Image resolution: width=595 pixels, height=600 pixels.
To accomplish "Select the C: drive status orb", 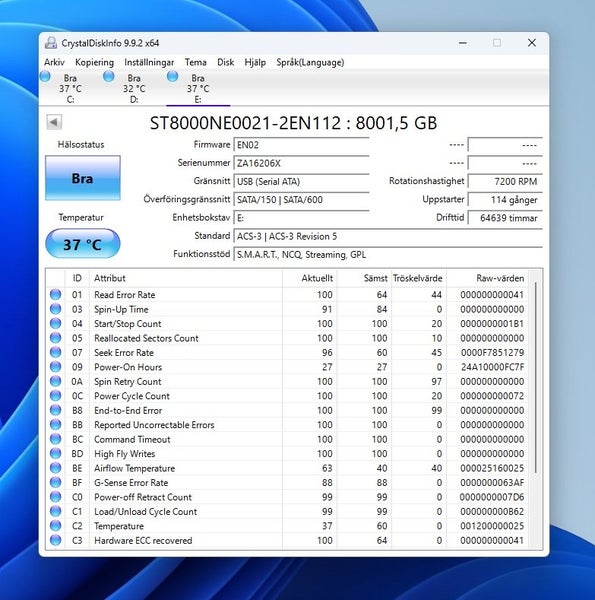I will pos(45,77).
